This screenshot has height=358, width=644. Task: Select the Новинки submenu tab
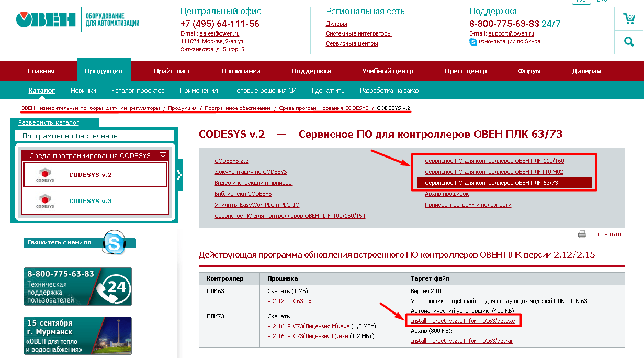[x=83, y=91]
